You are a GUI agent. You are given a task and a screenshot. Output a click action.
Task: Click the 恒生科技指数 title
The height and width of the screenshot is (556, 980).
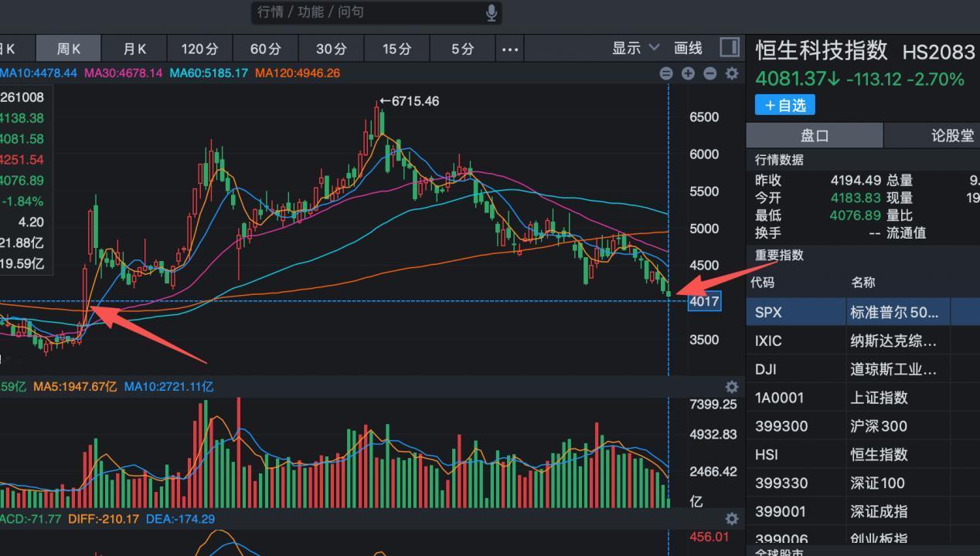822,51
